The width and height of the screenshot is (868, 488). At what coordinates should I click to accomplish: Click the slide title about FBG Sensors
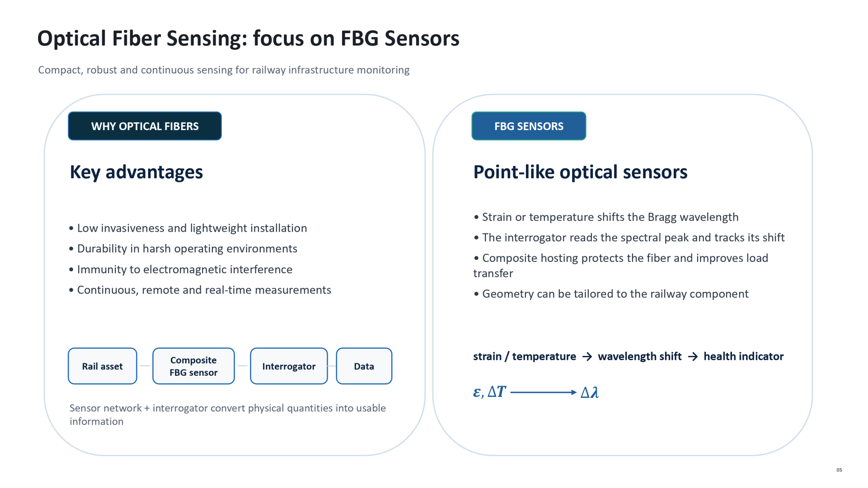248,38
